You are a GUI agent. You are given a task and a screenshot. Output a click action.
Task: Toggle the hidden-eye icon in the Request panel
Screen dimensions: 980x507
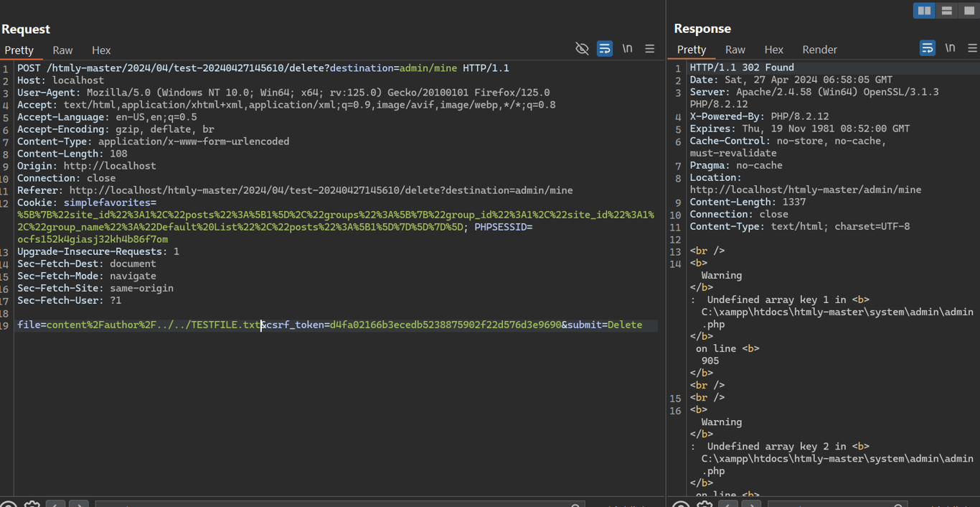582,49
